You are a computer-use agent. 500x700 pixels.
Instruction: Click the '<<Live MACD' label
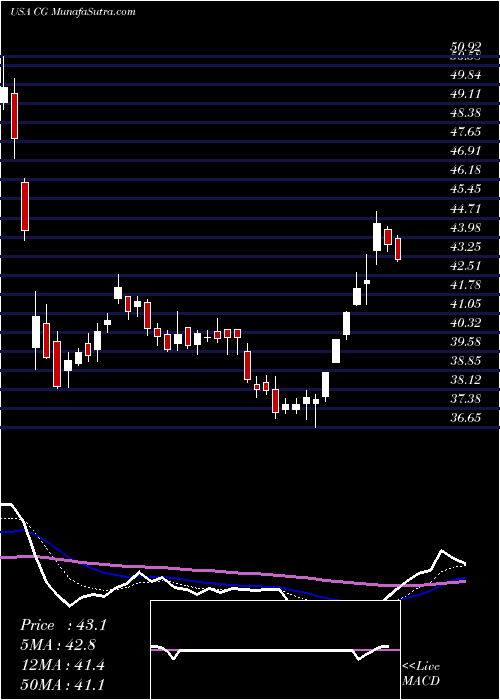(421, 674)
